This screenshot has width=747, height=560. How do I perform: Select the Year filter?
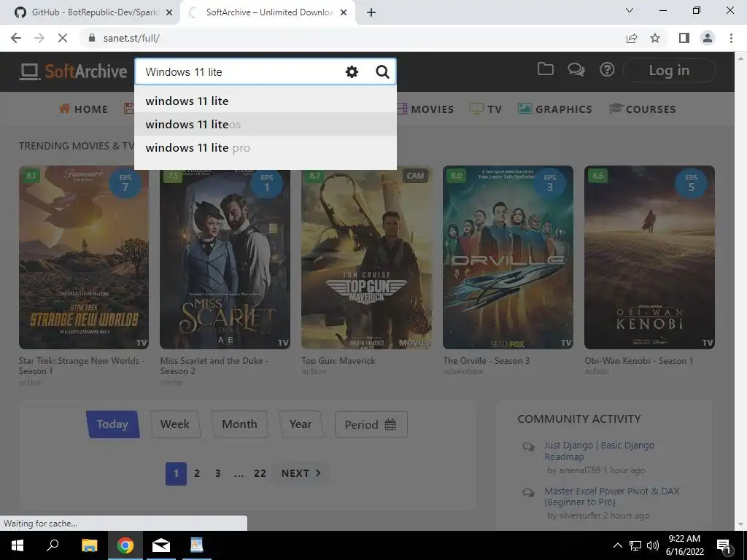point(301,424)
